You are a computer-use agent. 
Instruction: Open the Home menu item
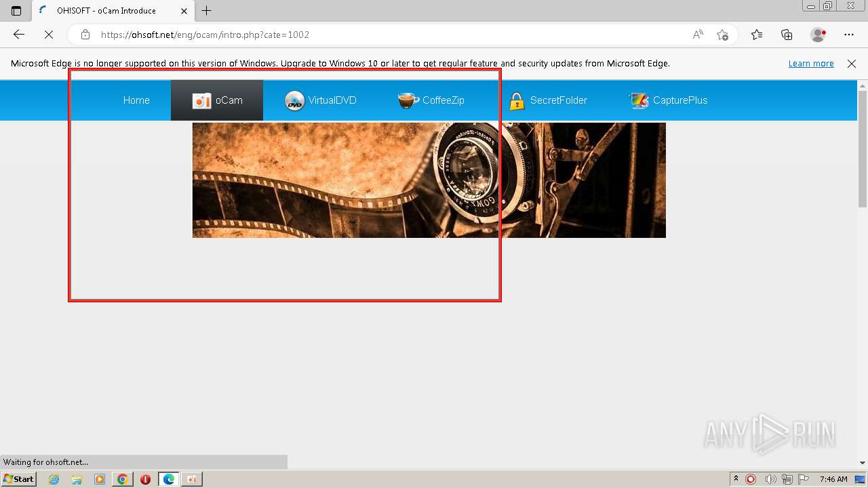tap(136, 100)
